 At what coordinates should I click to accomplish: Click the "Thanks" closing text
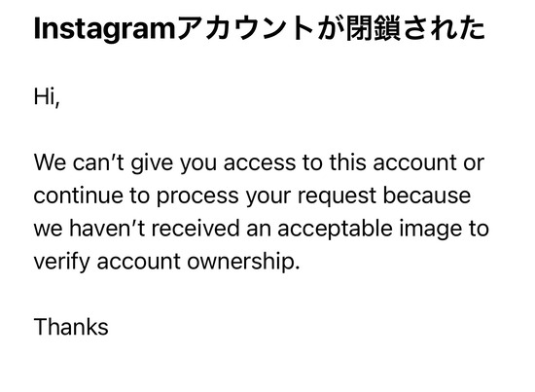coord(71,327)
